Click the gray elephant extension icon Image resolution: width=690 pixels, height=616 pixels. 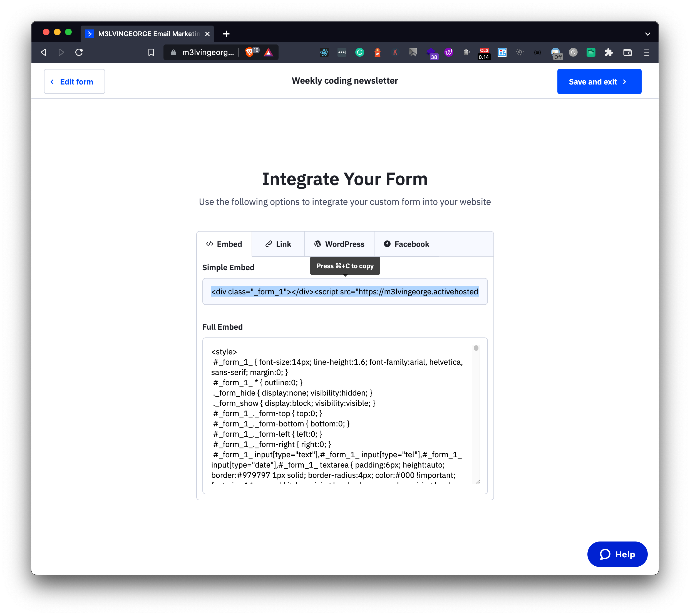click(x=467, y=53)
